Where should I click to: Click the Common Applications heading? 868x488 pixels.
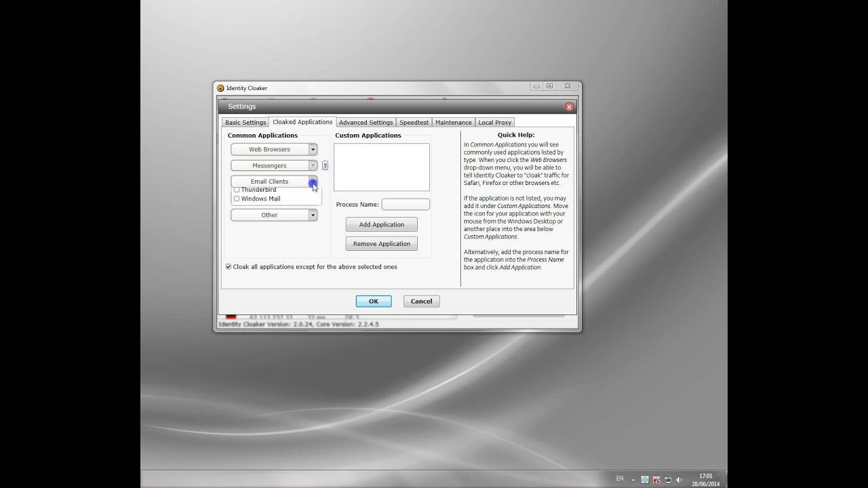click(262, 136)
